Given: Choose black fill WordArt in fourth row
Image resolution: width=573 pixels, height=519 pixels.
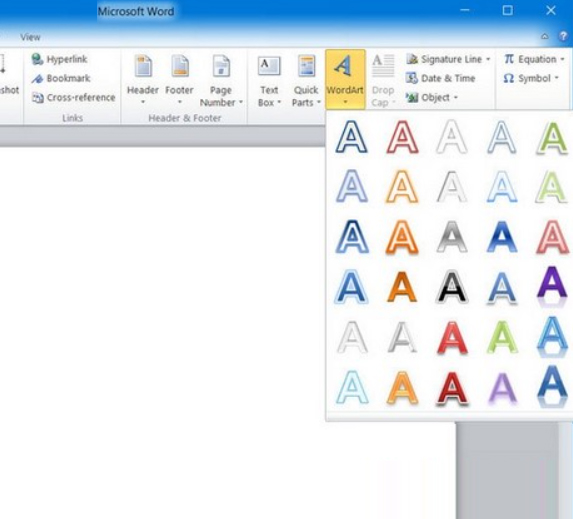Looking at the screenshot, I should coord(452,287).
